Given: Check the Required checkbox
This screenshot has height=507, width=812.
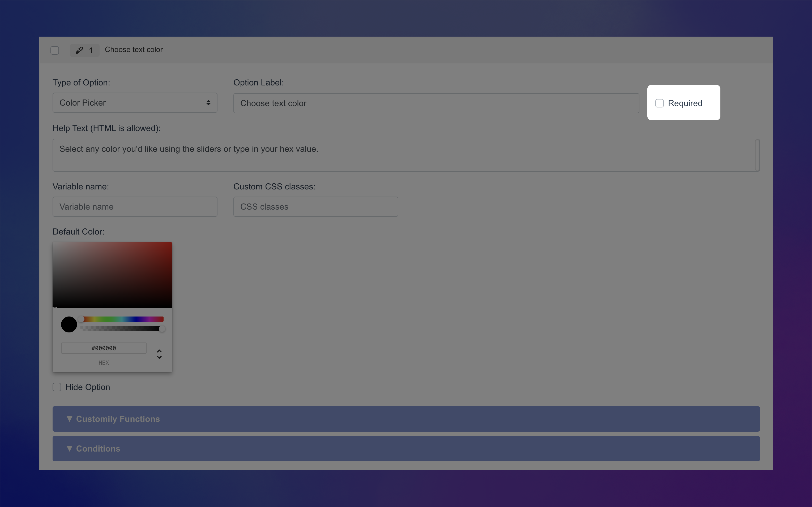Looking at the screenshot, I should 659,103.
